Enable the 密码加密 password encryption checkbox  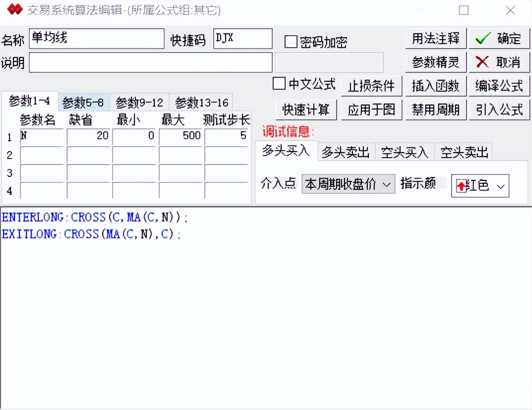[290, 42]
